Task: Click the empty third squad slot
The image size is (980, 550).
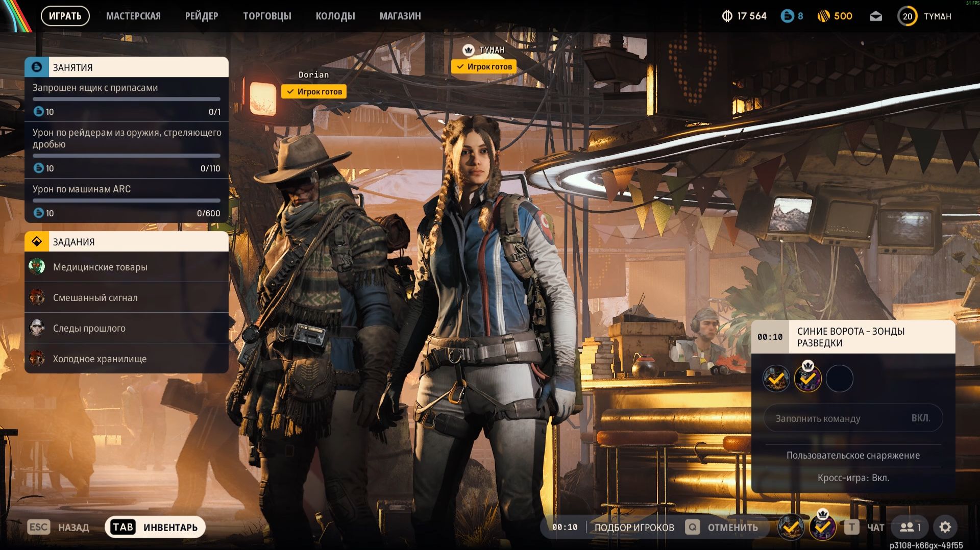Action: pyautogui.click(x=840, y=379)
